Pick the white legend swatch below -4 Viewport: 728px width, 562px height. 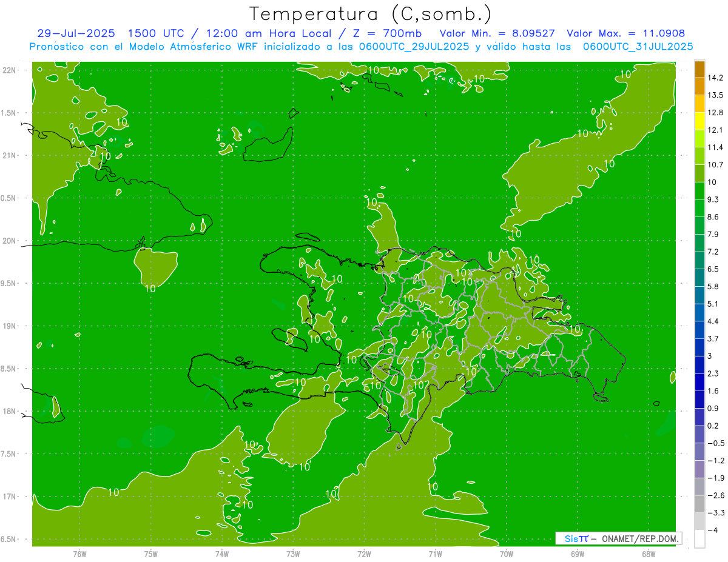click(699, 539)
